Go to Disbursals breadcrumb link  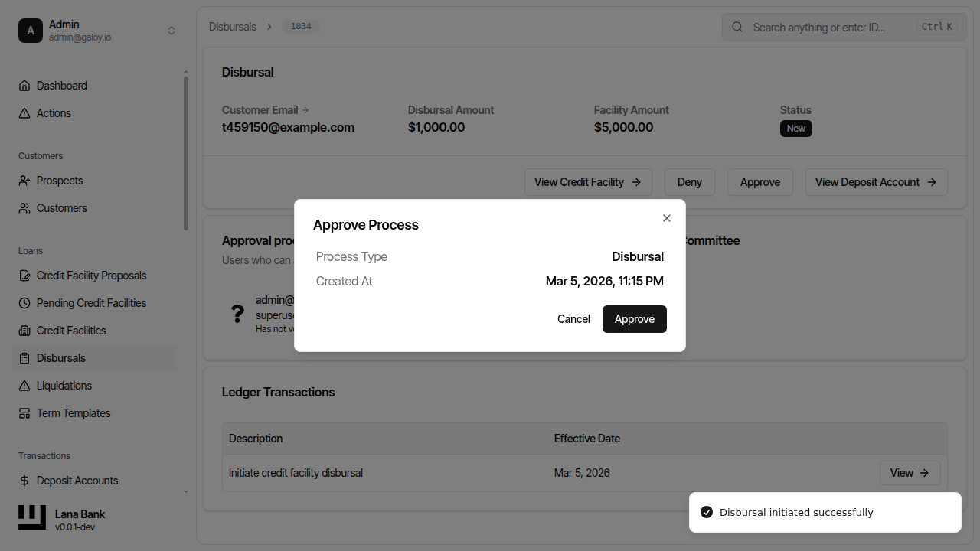[233, 27]
